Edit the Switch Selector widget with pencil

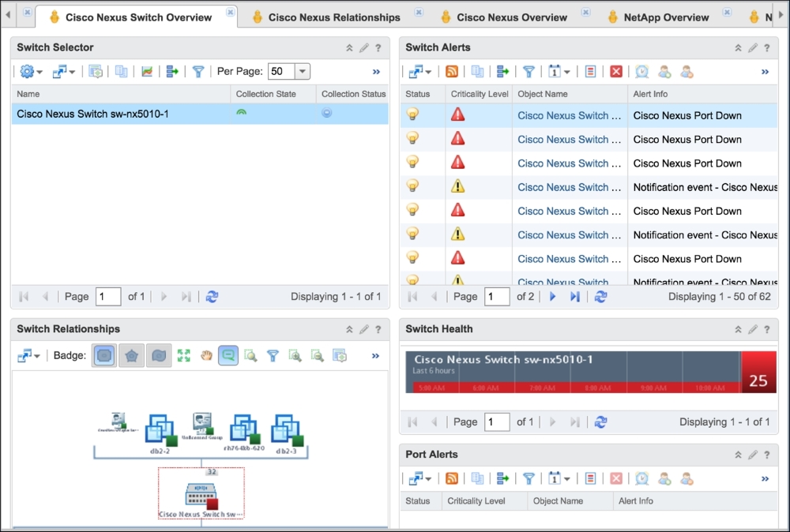363,48
